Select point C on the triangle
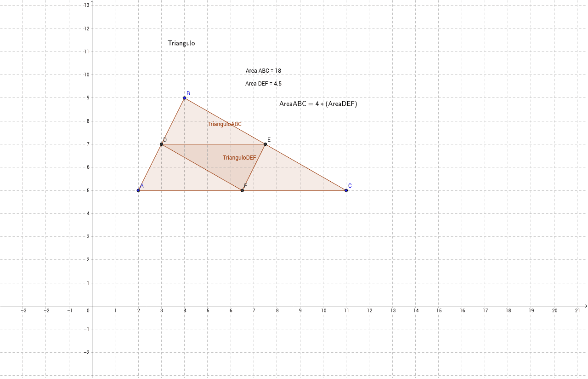Screen dimensions: 588x379 point(346,190)
